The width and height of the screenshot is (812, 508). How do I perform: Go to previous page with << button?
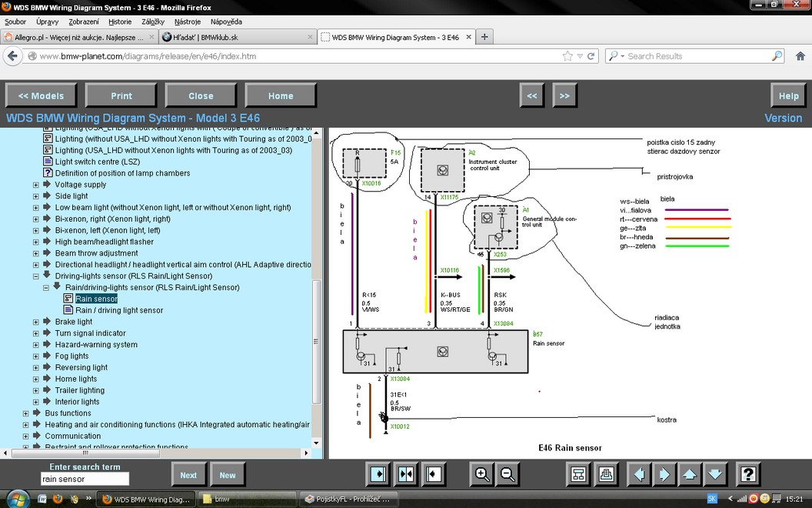coord(532,95)
